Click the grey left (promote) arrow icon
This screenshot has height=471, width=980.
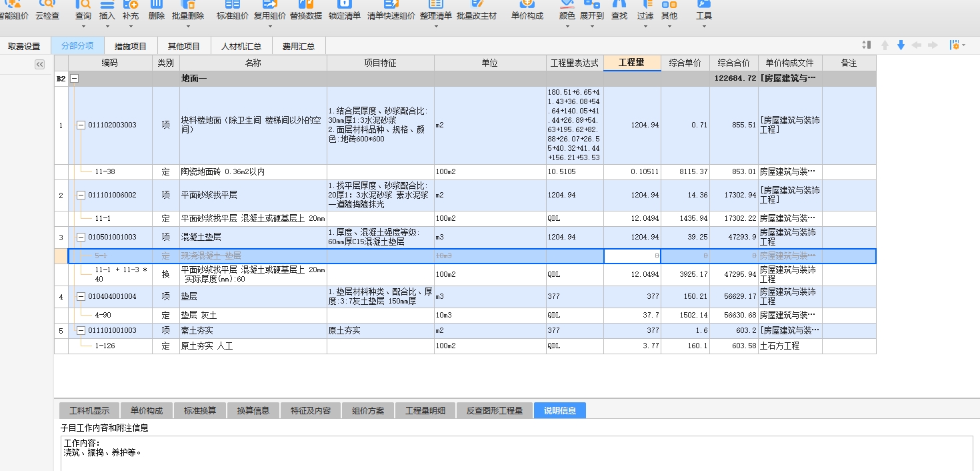click(917, 45)
